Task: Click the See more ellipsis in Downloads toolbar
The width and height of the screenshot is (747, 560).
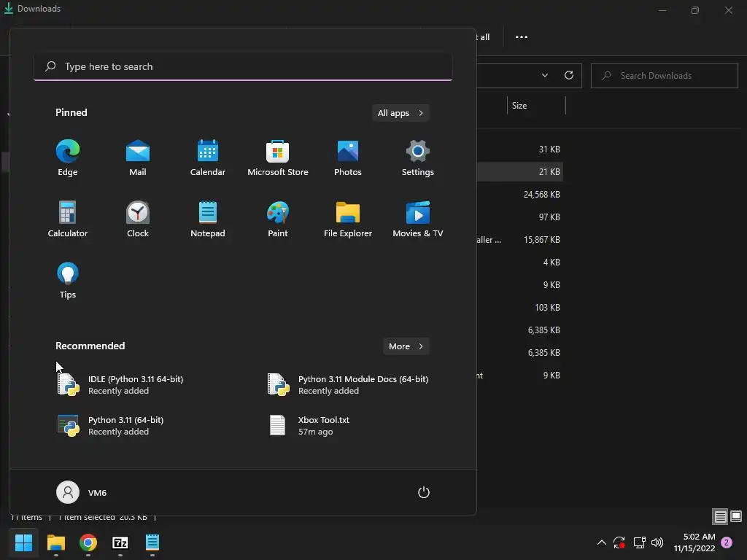Action: (521, 37)
